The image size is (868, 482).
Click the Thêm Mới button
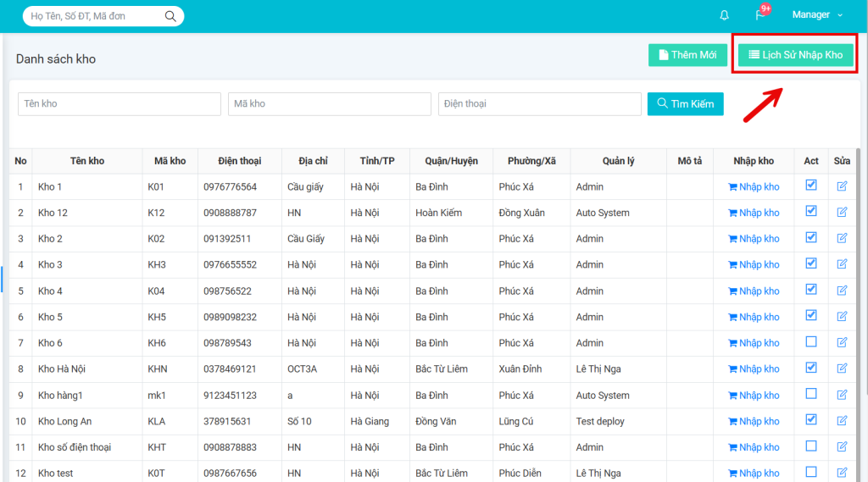pos(687,55)
